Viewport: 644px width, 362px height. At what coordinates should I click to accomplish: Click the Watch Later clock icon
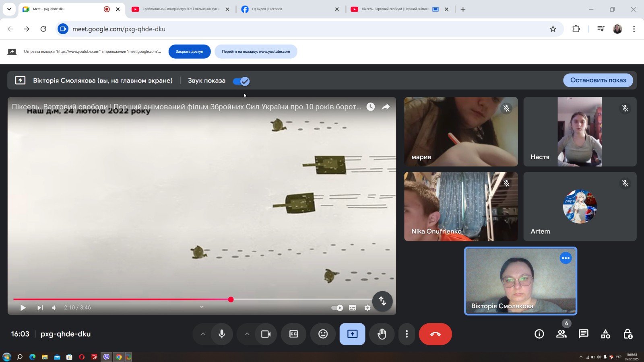point(371,107)
